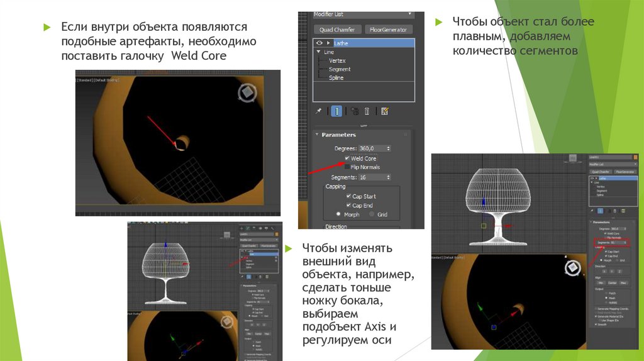The height and width of the screenshot is (361, 644).
Task: Open Display tab icon in Axis screenshot
Action: (266, 228)
